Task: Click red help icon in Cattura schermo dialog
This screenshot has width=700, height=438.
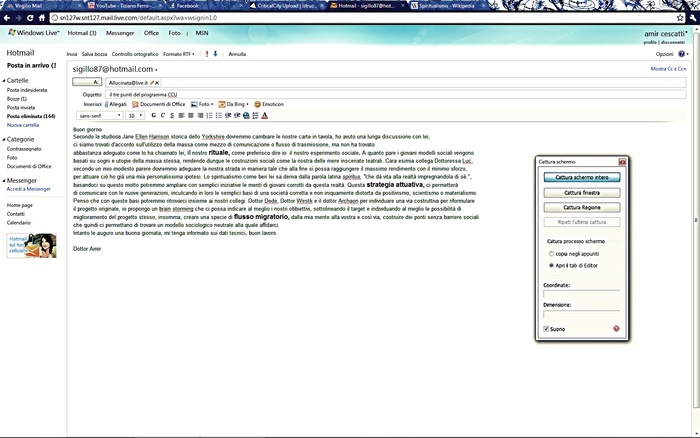Action: pyautogui.click(x=616, y=329)
